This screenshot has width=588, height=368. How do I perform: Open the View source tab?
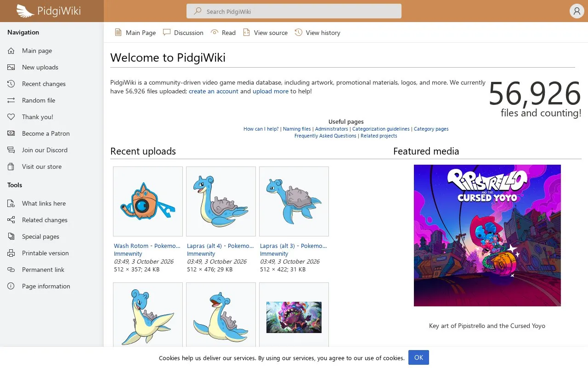[266, 33]
